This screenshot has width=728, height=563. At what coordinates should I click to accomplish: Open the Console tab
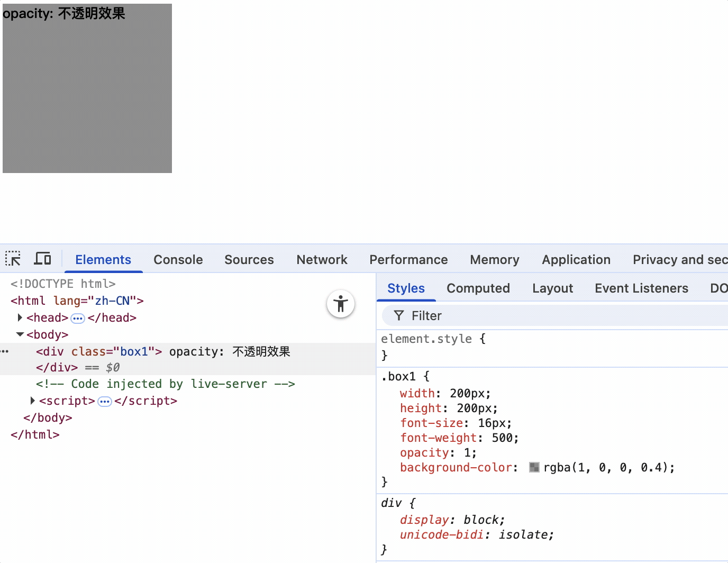pyautogui.click(x=178, y=260)
